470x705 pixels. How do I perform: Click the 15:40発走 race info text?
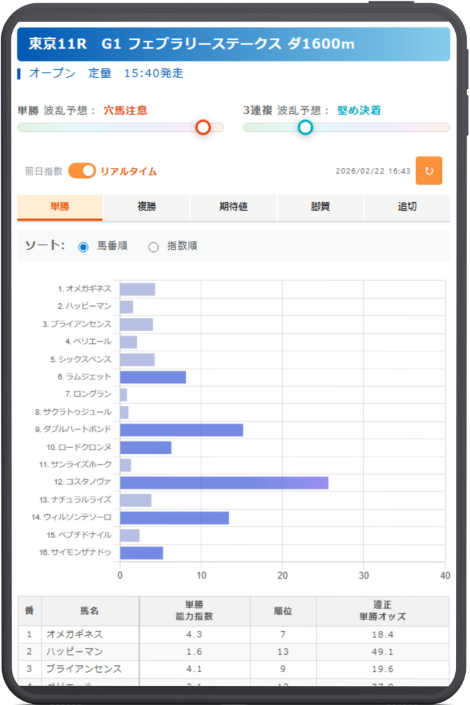154,73
